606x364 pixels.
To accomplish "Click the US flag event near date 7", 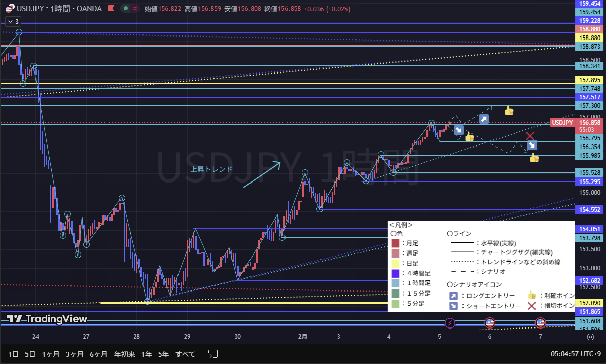I will tap(540, 322).
